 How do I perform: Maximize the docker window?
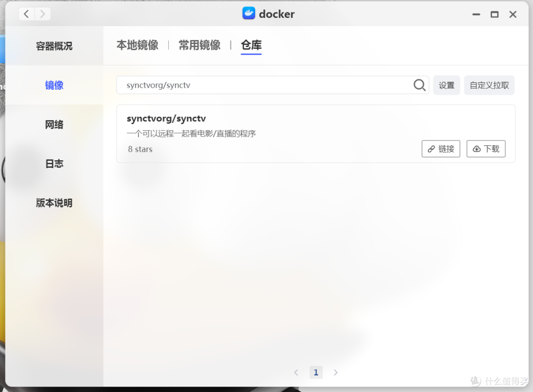495,14
